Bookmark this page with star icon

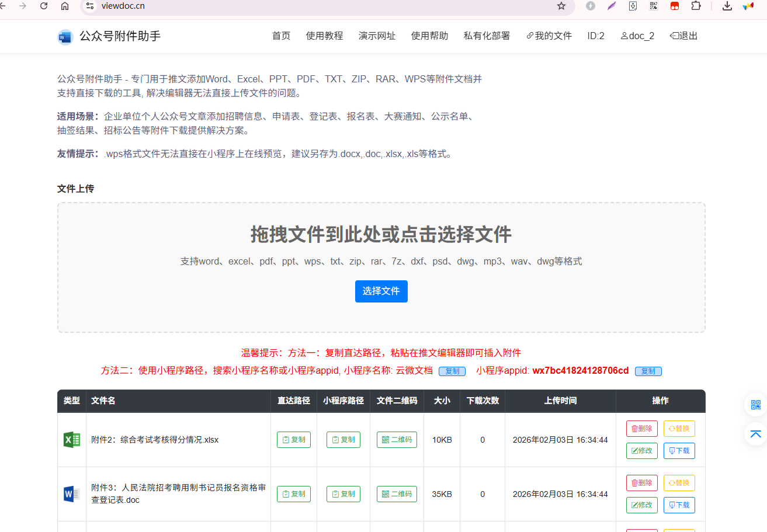(561, 6)
